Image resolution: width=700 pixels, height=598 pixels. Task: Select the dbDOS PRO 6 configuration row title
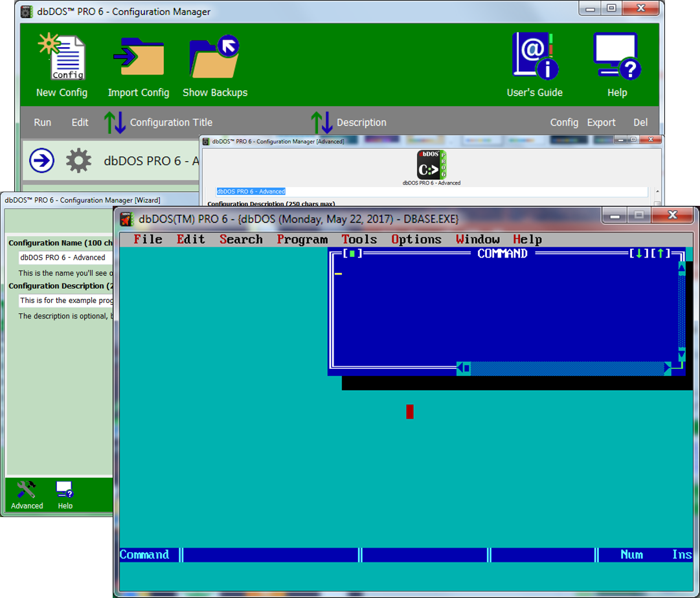click(152, 161)
